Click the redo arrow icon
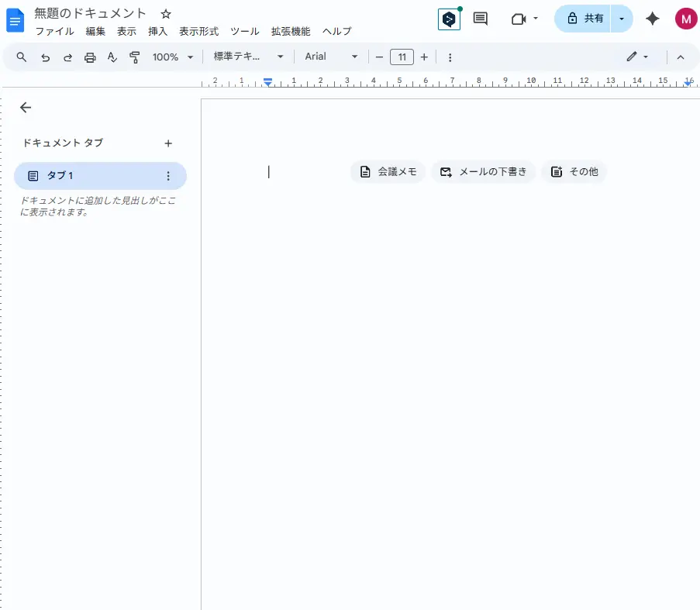This screenshot has width=700, height=610. click(x=67, y=57)
